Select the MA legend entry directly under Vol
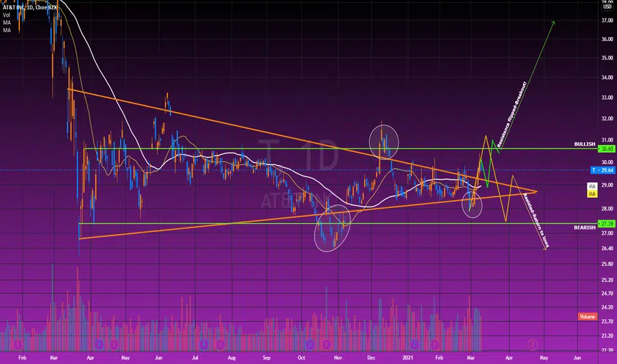The width and height of the screenshot is (617, 364). coord(7,23)
